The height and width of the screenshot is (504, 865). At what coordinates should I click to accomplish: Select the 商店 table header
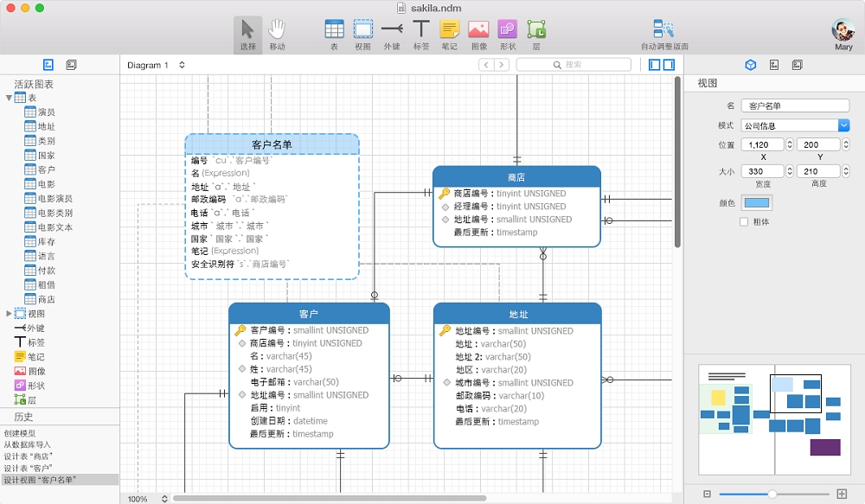[x=516, y=177]
